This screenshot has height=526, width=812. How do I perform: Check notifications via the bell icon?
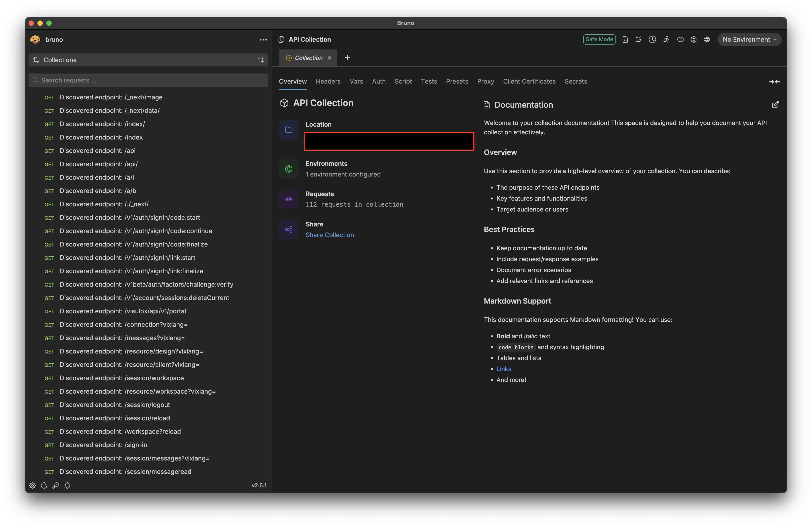[67, 485]
